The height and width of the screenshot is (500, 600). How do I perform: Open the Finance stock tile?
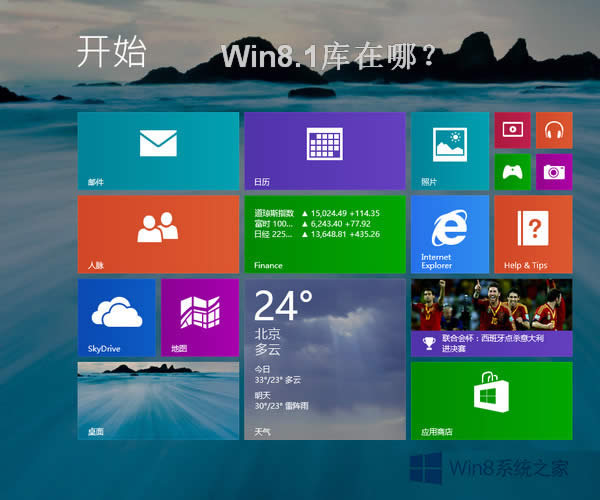pos(325,235)
